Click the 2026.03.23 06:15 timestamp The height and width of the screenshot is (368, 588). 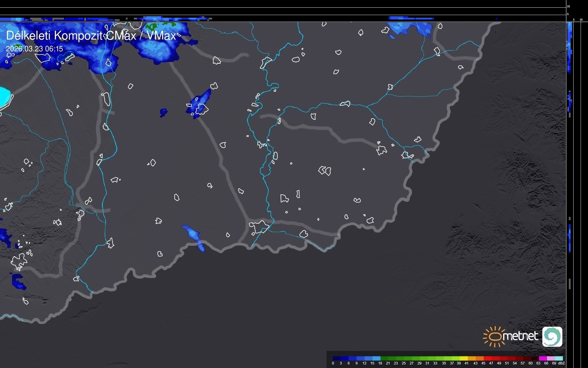coord(34,49)
